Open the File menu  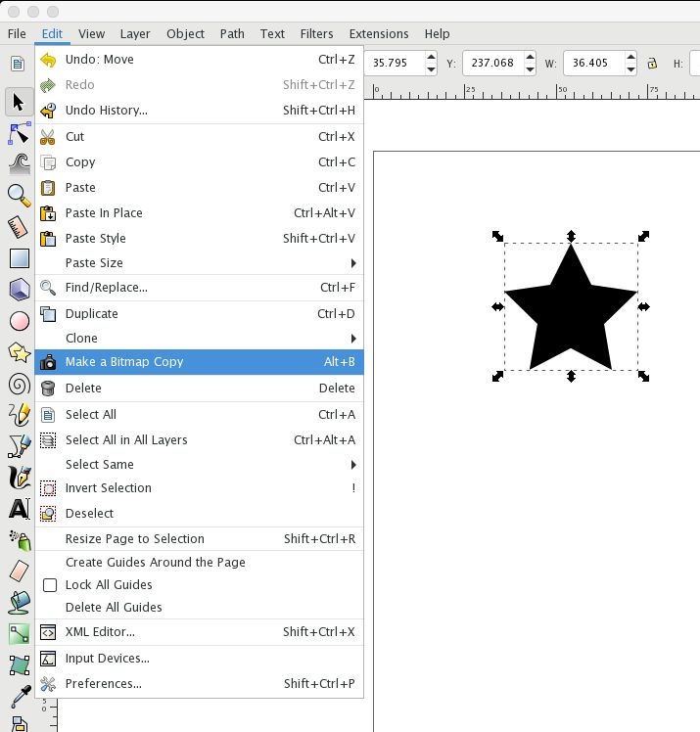coord(17,33)
